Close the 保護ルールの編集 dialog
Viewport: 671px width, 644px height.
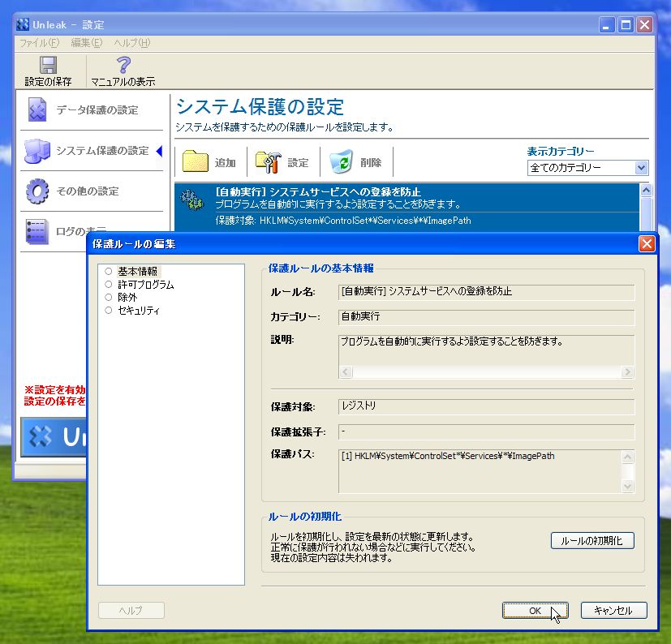(647, 244)
